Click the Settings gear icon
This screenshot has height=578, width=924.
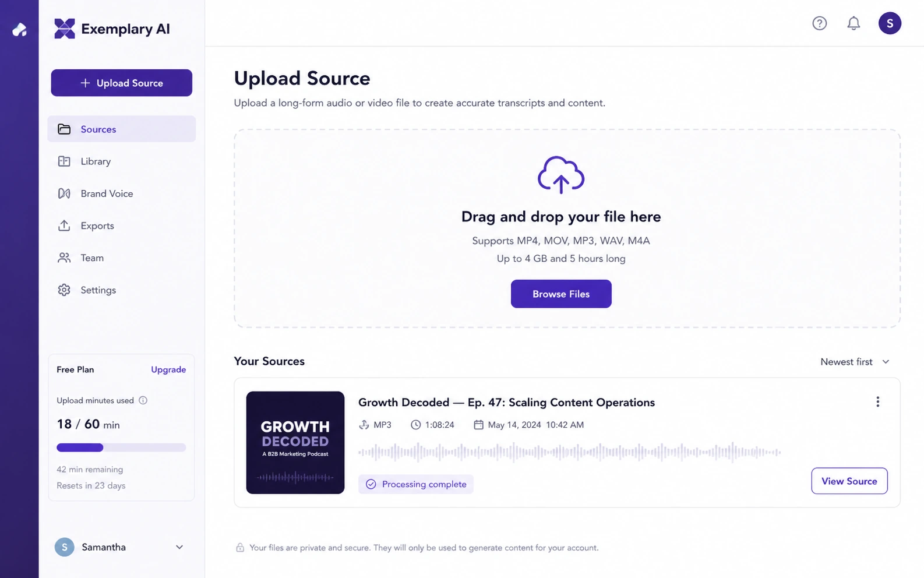(x=64, y=290)
